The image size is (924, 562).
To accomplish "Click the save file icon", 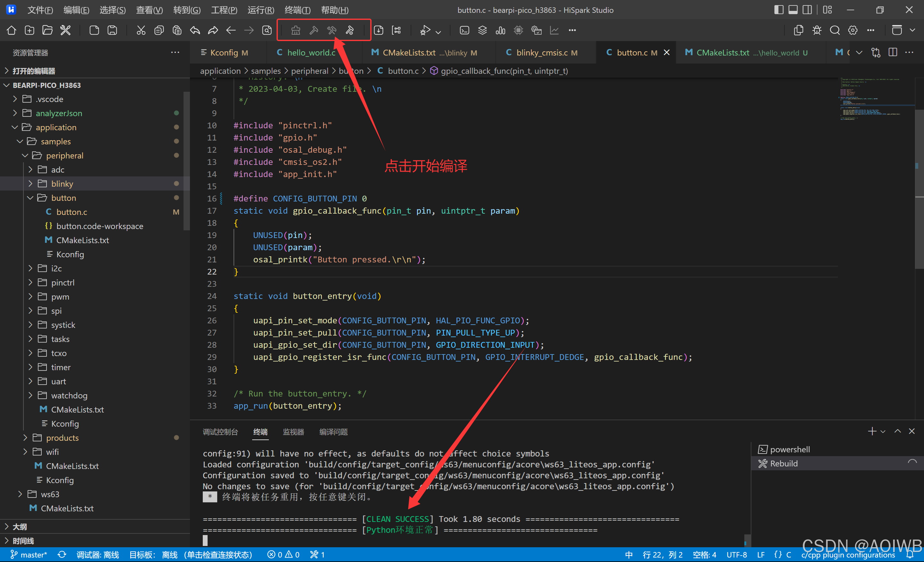I will tap(112, 30).
